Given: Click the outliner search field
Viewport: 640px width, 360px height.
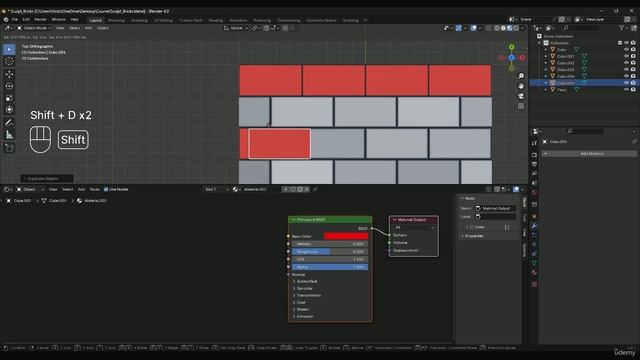Looking at the screenshot, I should (581, 28).
